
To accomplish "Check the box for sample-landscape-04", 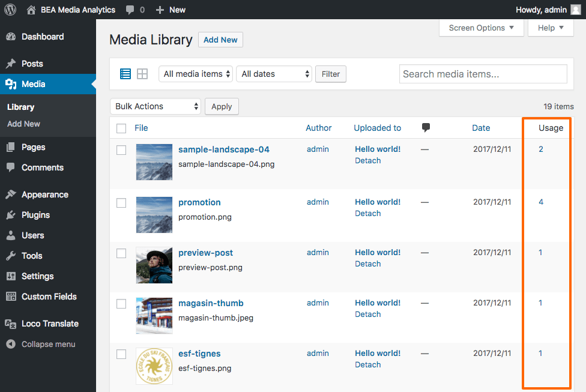I will (x=121, y=150).
